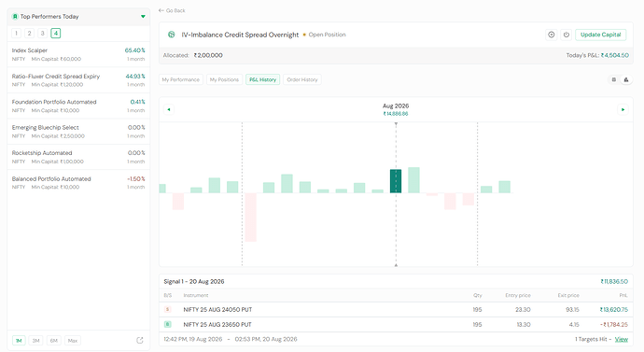Go to page 1 of top performers
This screenshot has height=352, width=644.
16,34
